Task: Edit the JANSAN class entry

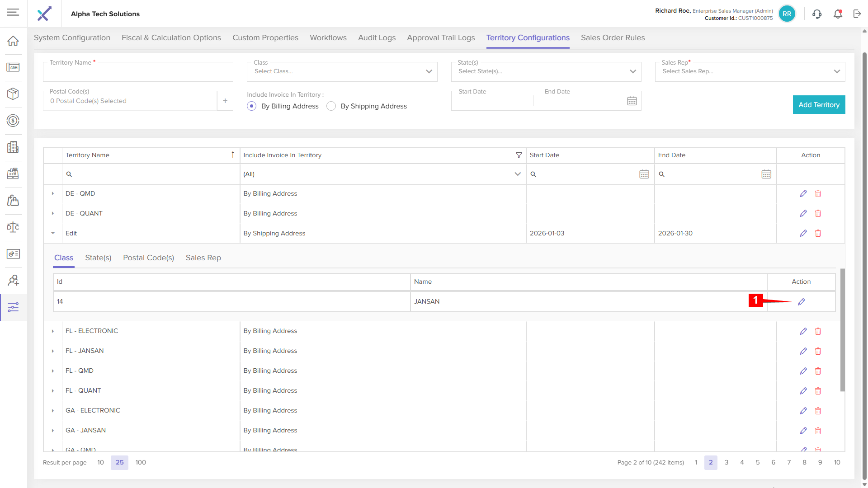Action: tap(801, 302)
